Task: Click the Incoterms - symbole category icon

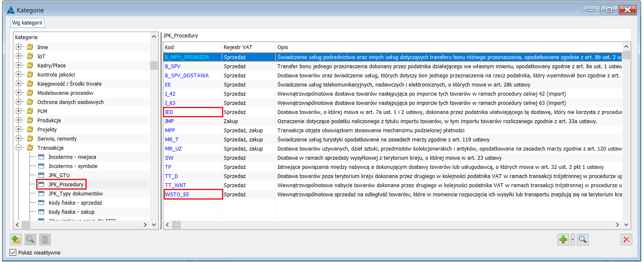Action: (41, 166)
